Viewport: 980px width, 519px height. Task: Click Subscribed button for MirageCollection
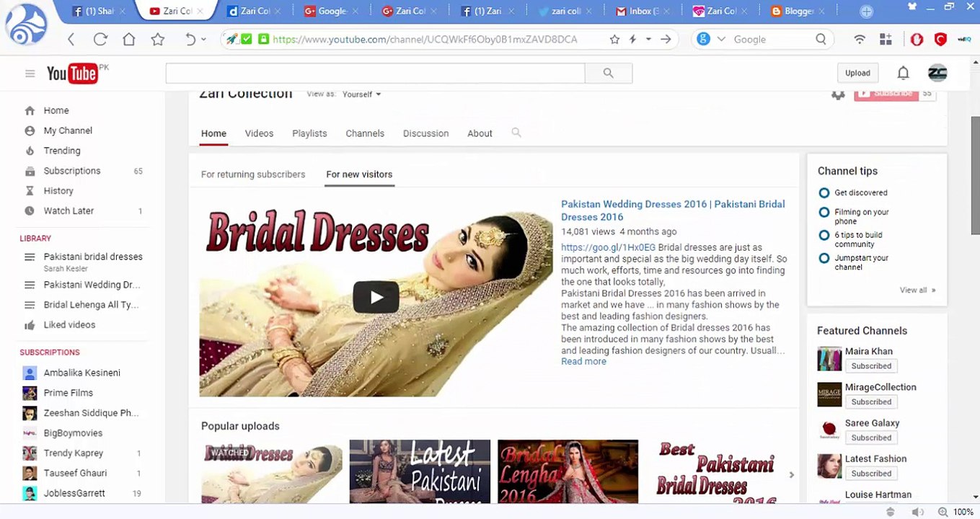(871, 402)
